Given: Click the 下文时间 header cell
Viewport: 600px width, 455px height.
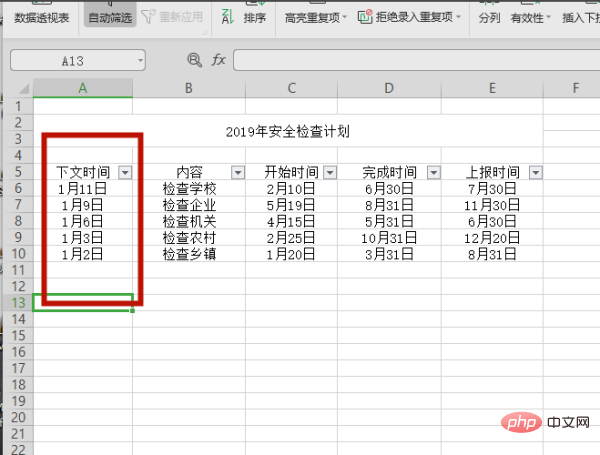Looking at the screenshot, I should [83, 172].
